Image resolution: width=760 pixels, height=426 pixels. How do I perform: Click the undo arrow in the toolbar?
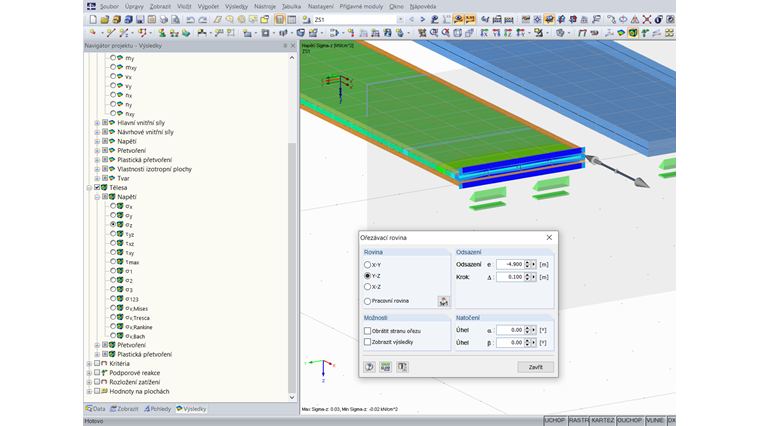(190, 19)
